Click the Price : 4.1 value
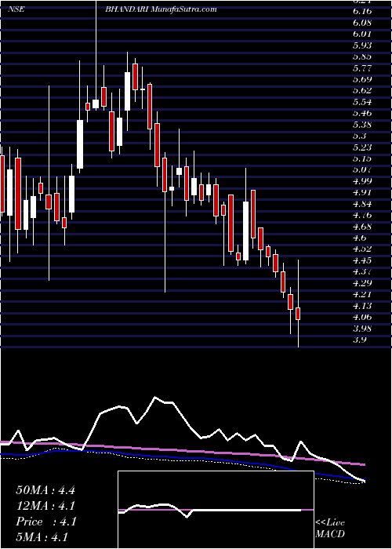 tap(46, 522)
